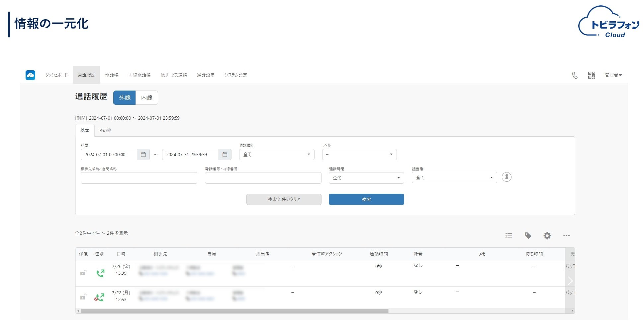Viewport: 644px width, 333px height.
Task: Click the person icon beside 担当者
Action: (x=506, y=177)
